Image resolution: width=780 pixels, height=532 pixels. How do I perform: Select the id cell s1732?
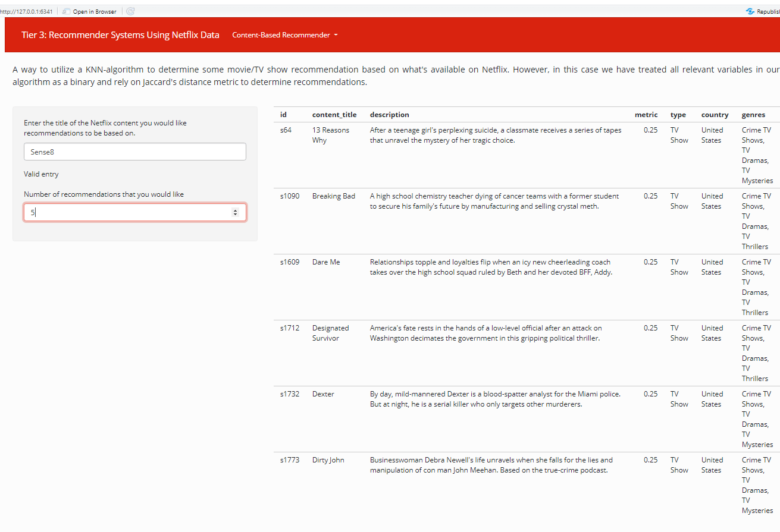[x=290, y=394]
